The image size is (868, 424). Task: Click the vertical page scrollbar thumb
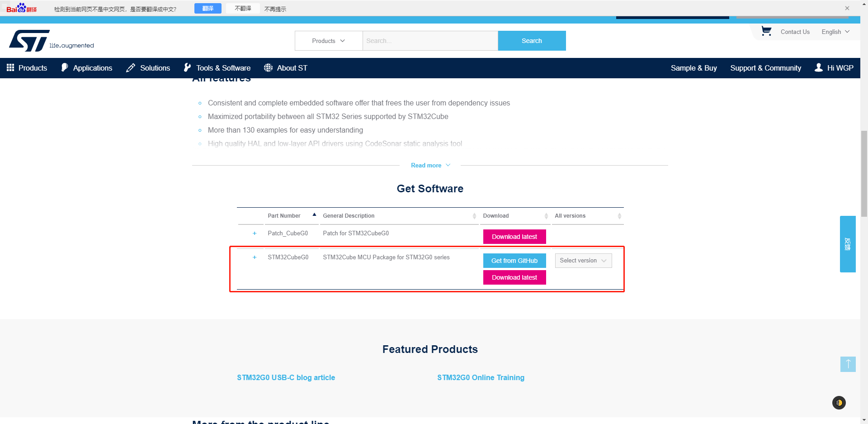(864, 174)
